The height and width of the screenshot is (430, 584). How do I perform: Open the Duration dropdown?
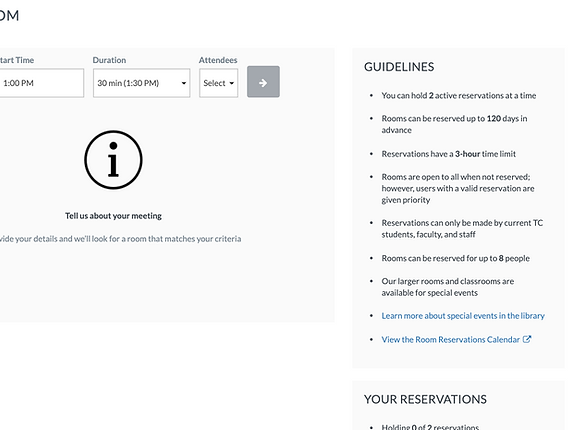tap(142, 83)
